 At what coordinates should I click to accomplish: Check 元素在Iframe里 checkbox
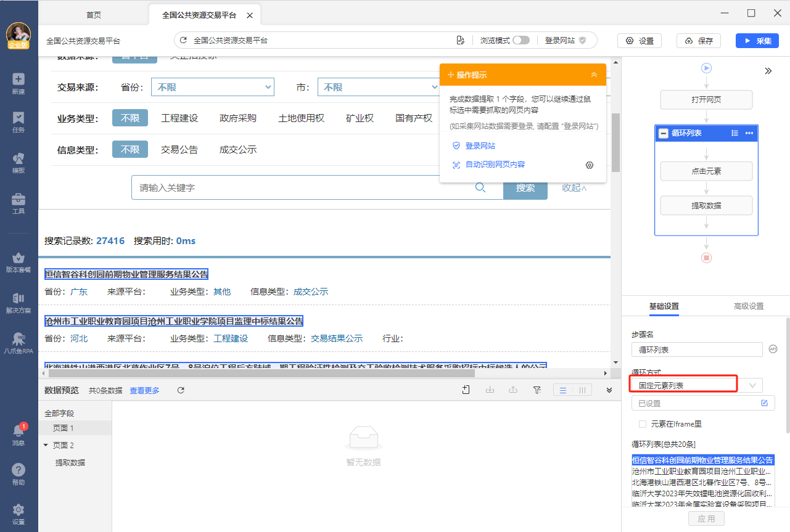point(643,424)
